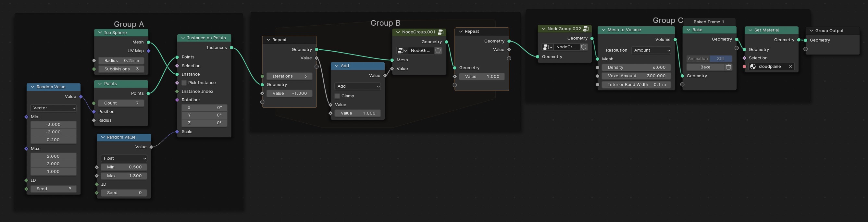Open the NodeGroup.001 datablock browse menu
868x222 pixels.
(402, 51)
